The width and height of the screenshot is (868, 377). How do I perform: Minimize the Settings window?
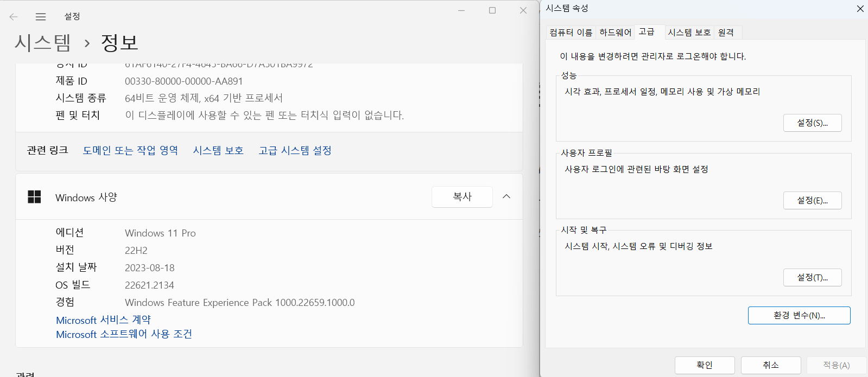(461, 10)
